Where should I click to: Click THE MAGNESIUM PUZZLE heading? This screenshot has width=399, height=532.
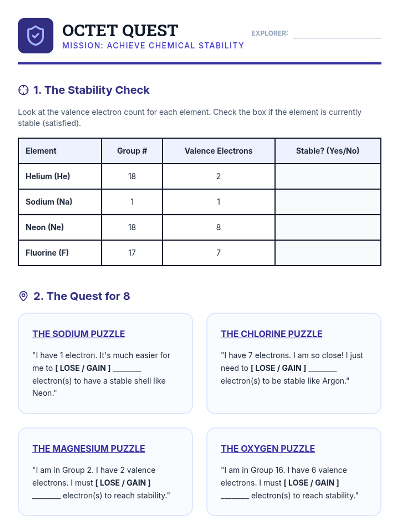tap(88, 449)
